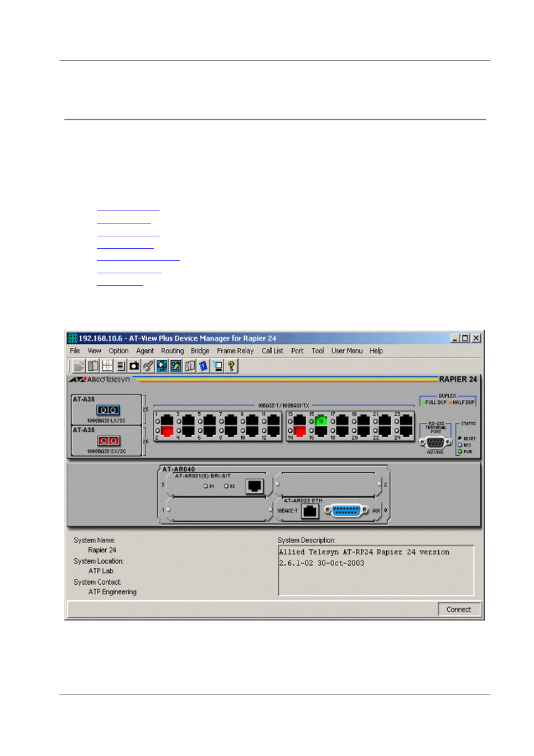Image resolution: width=534 pixels, height=756 pixels.
Task: Click the text list document toolbar icon
Action: [x=120, y=366]
